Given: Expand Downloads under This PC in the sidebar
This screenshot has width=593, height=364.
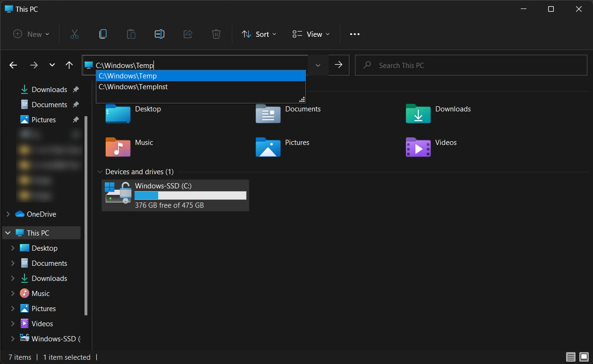Looking at the screenshot, I should (x=13, y=278).
